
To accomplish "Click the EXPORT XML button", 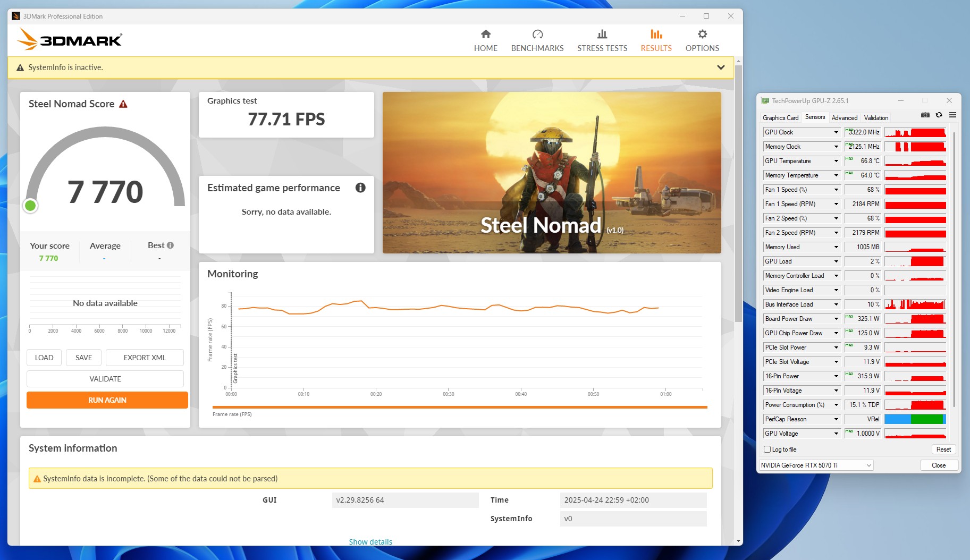I will click(145, 358).
